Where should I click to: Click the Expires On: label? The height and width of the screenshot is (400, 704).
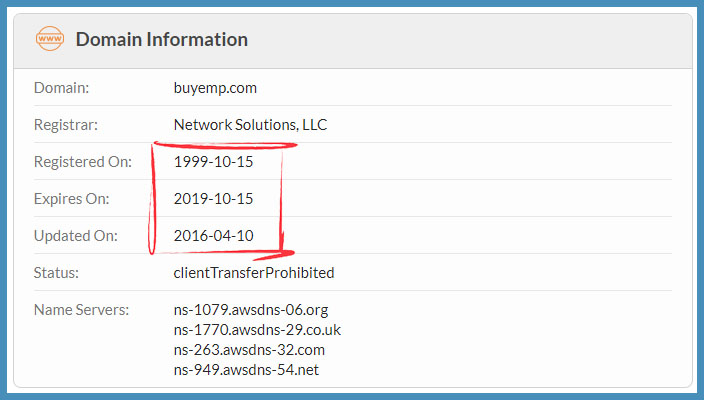[71, 198]
